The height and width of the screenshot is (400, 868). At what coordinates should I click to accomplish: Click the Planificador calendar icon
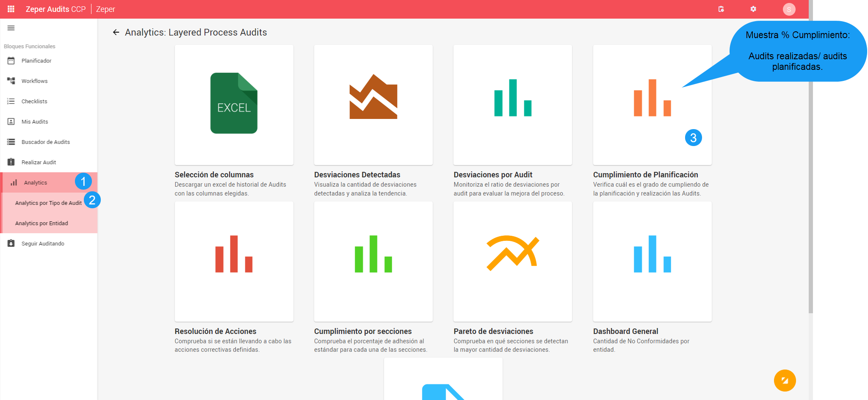pos(11,61)
